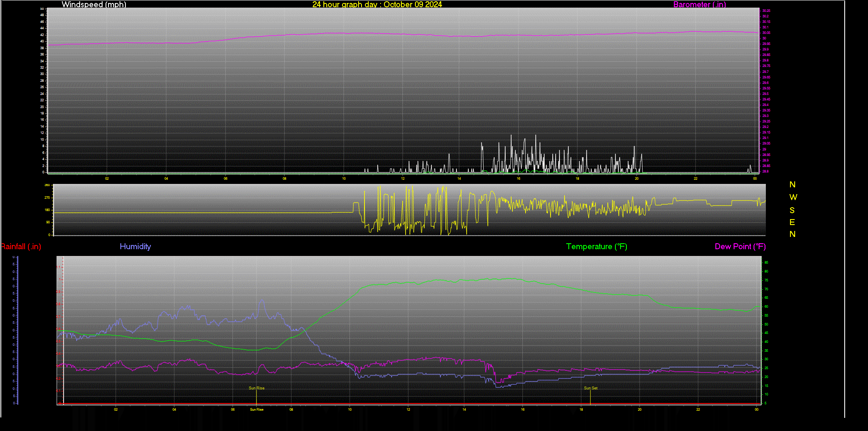Click hour '16' on the temperature graph axis
This screenshot has height=431, width=868.
pyautogui.click(x=523, y=409)
